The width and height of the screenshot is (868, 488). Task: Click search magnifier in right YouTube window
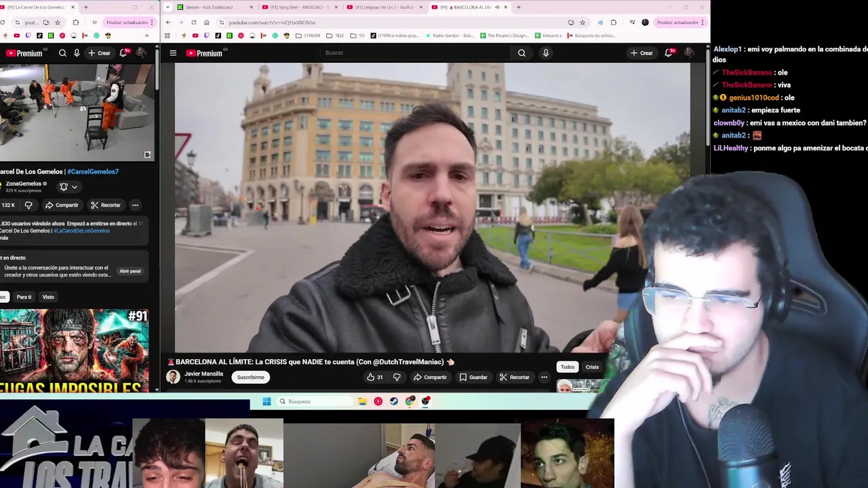click(521, 53)
